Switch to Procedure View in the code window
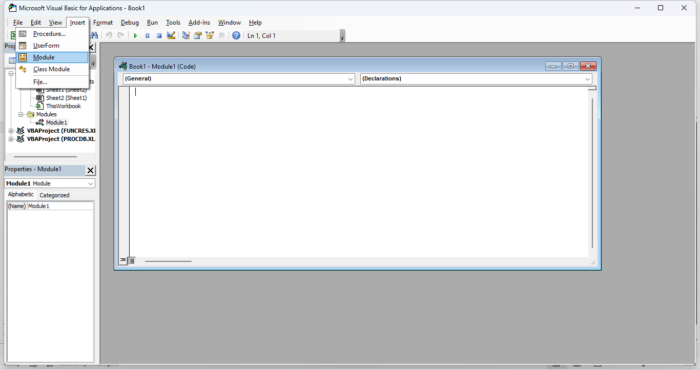The height and width of the screenshot is (370, 700). [123, 260]
